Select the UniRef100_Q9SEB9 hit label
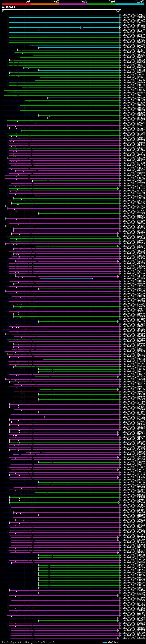This screenshot has height=644, width=146. 134,319
